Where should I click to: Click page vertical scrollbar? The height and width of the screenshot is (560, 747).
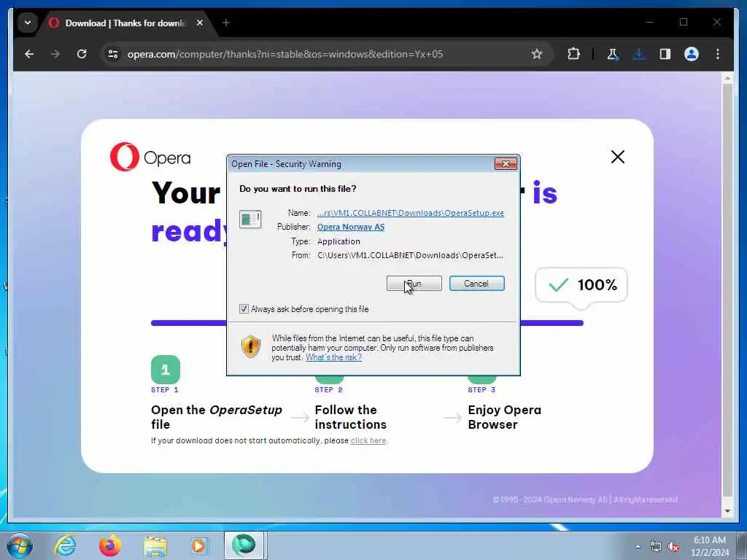[x=727, y=290]
